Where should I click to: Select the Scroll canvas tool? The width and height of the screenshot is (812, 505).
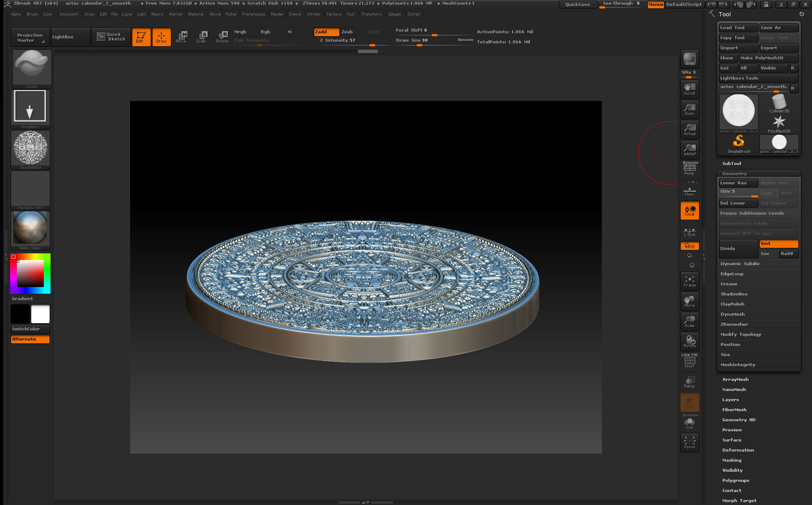tap(689, 89)
